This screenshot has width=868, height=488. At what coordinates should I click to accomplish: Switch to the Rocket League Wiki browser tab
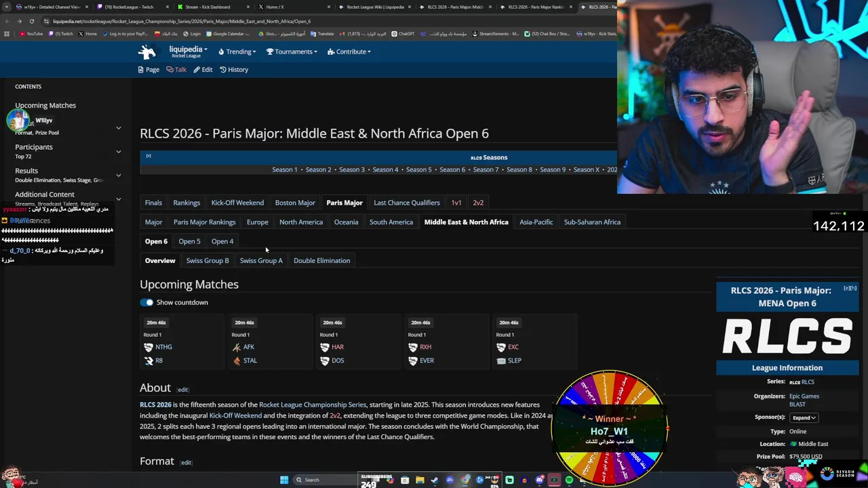point(375,7)
